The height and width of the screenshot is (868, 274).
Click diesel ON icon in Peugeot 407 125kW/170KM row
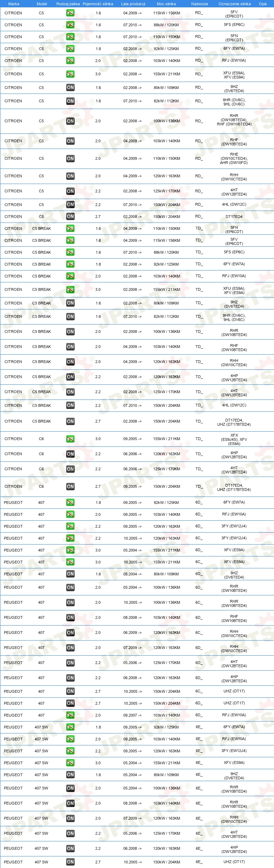(70, 663)
